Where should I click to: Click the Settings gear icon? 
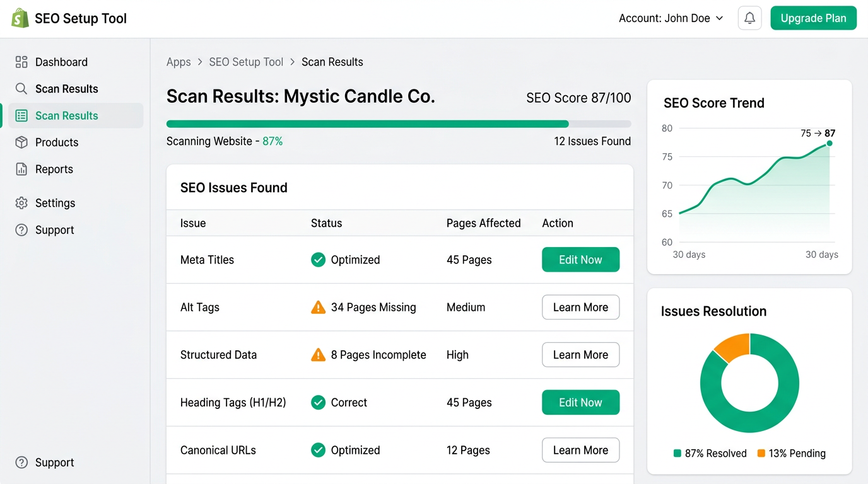click(21, 203)
